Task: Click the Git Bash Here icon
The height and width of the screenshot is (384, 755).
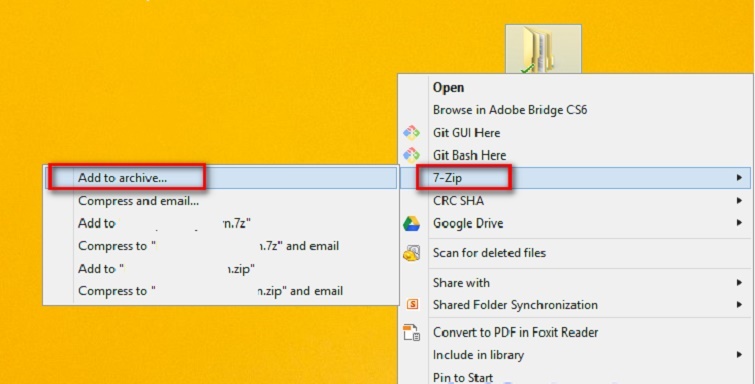Action: 411,155
